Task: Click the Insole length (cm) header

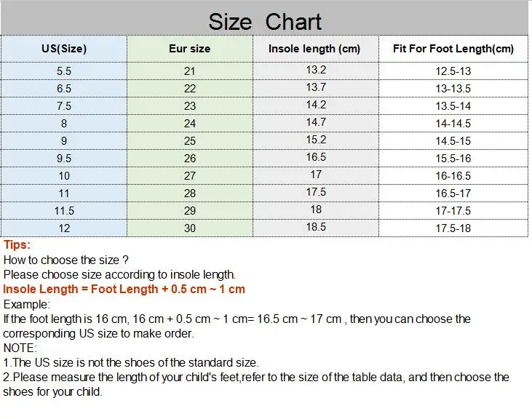Action: pos(316,49)
